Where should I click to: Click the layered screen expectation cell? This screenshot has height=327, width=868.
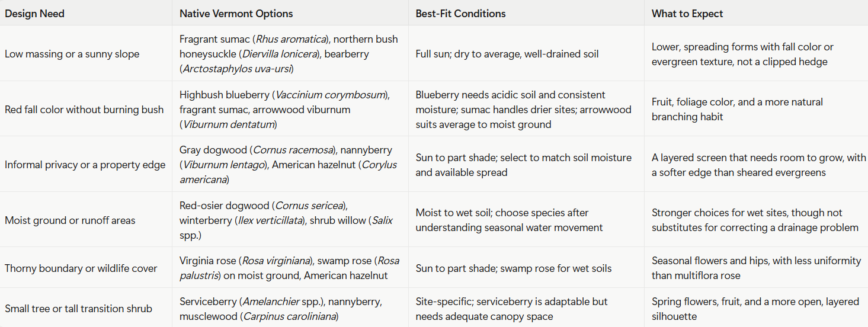(756, 164)
